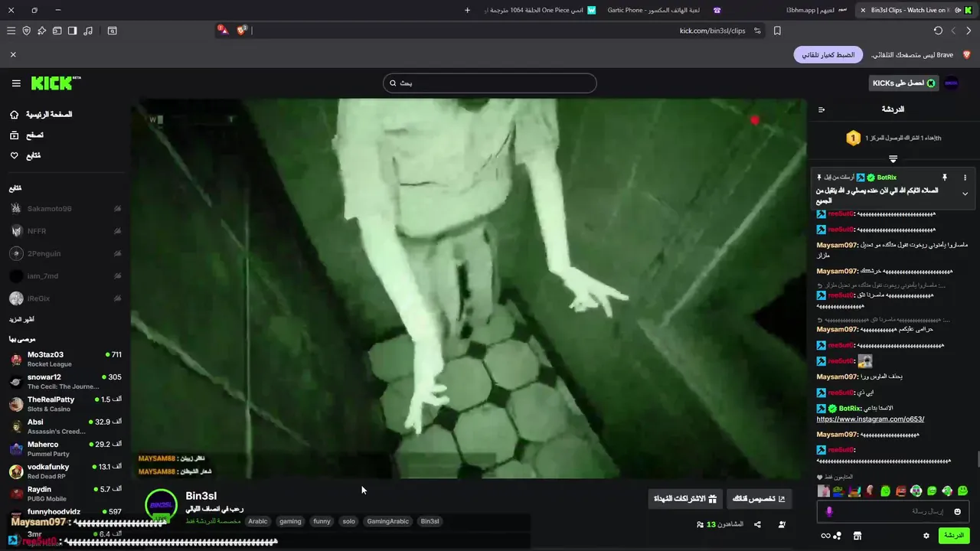The width and height of the screenshot is (980, 551).
Task: Go to Kick home via logo
Action: (55, 83)
